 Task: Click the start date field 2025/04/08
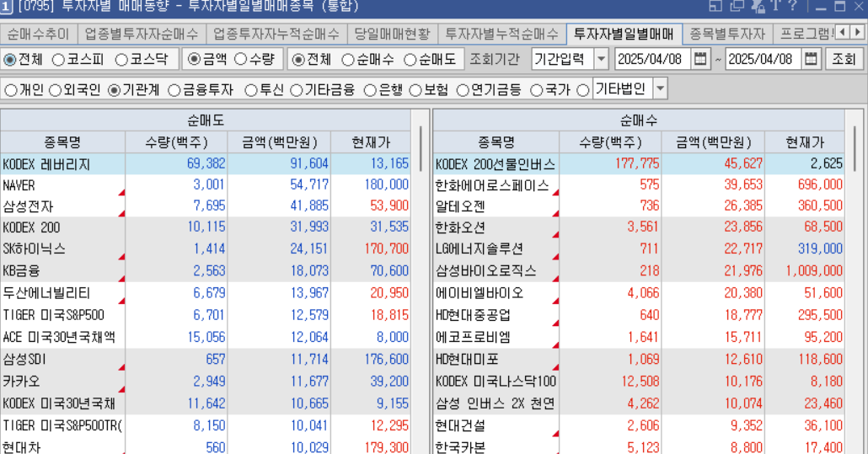tap(652, 59)
